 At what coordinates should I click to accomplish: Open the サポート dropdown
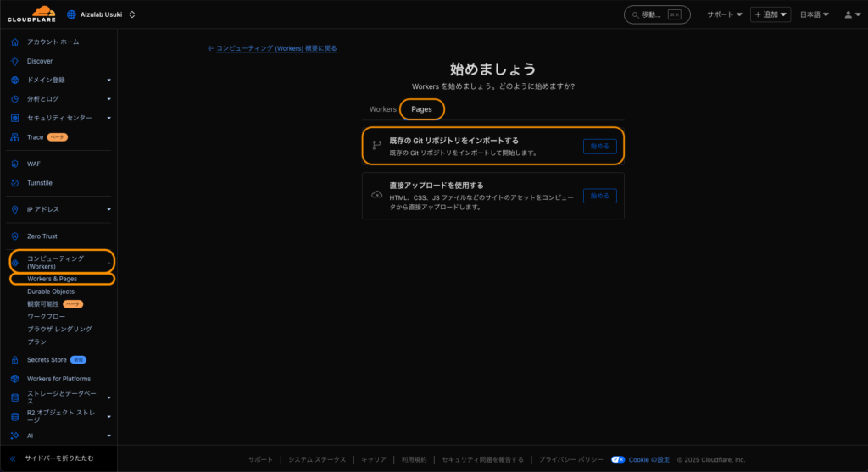724,14
